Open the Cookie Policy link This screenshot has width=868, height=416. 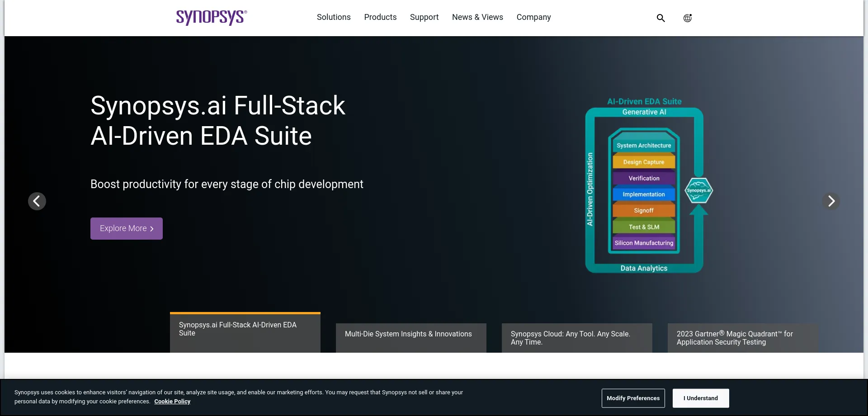pos(172,402)
